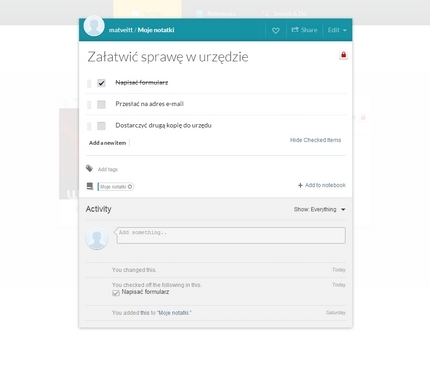Click the Add a new item field
Image resolution: width=430 pixels, height=372 pixels.
pos(109,143)
